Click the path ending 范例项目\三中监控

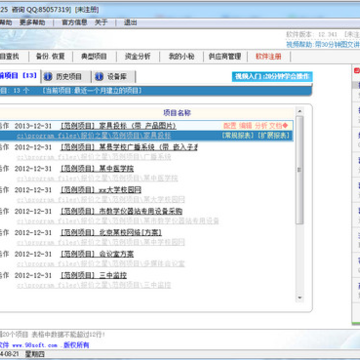(x=94, y=285)
